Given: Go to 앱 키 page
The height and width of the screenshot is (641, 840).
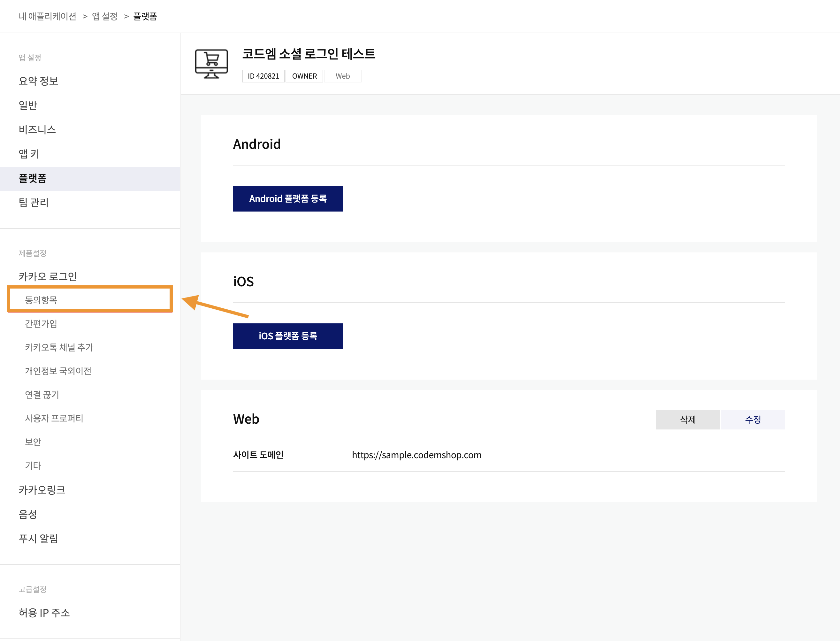Looking at the screenshot, I should (x=29, y=154).
